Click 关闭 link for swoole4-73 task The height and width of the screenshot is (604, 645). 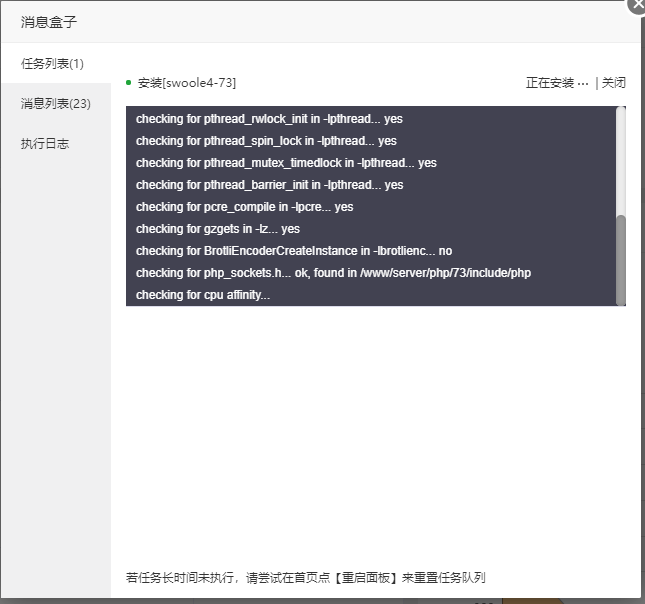(613, 83)
